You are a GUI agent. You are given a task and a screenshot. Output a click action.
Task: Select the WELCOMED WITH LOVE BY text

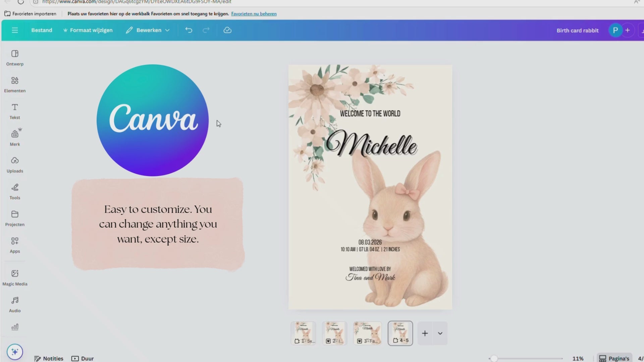pos(370,269)
